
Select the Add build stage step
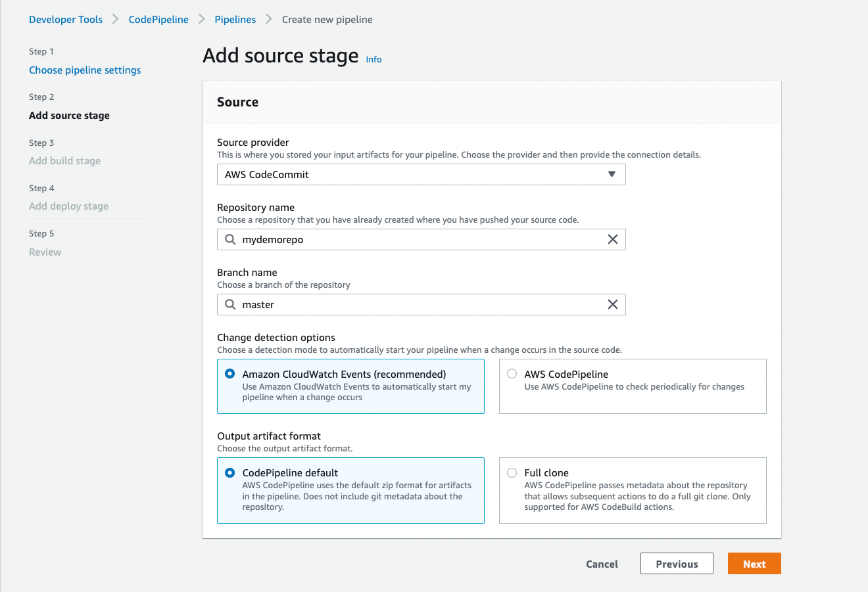[x=64, y=161]
